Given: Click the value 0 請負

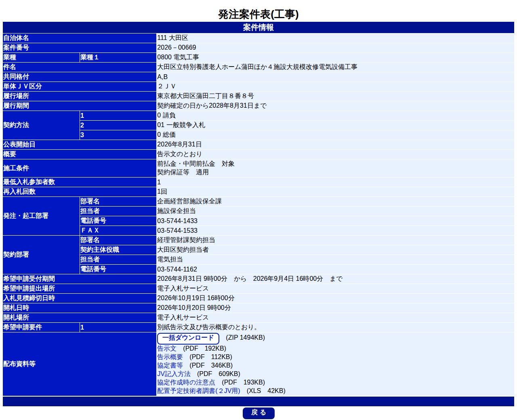Looking at the screenshot, I should (x=166, y=115).
